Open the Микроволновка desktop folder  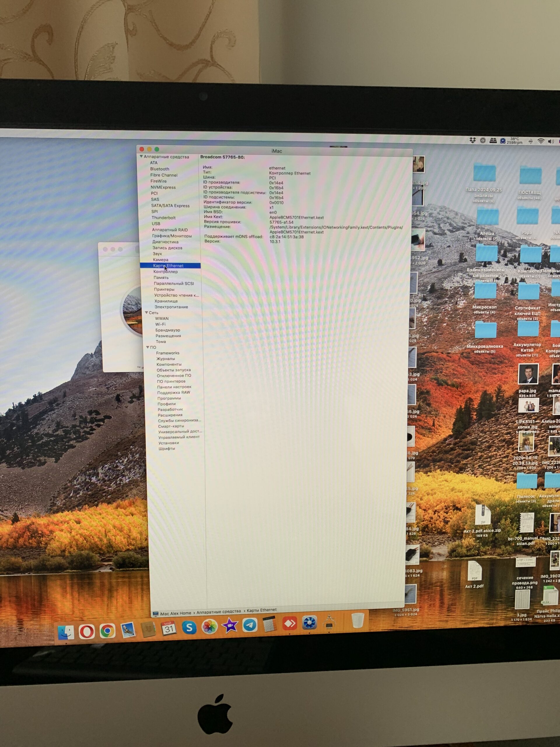point(485,330)
